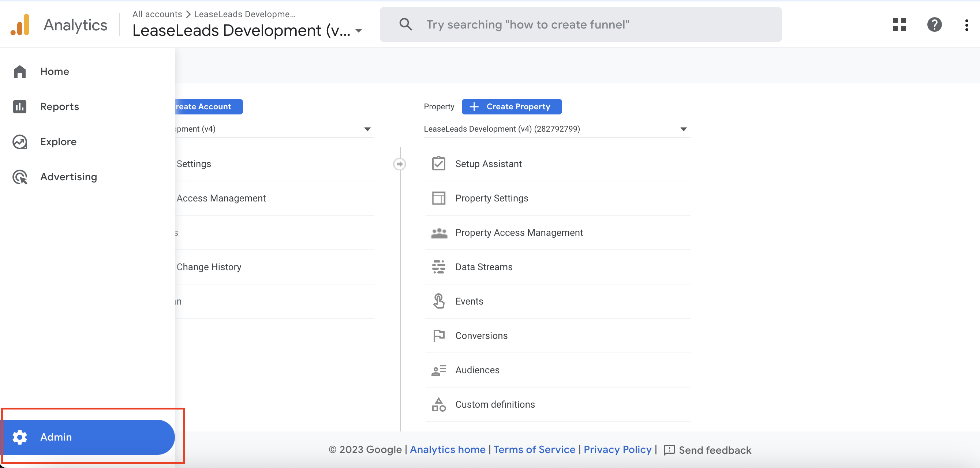Click the search magnifier icon
980x468 pixels.
click(405, 24)
